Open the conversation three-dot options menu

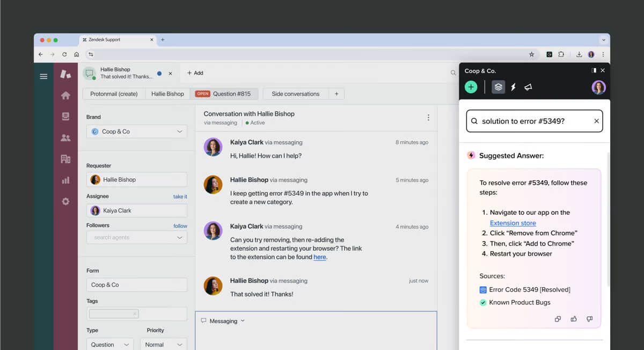tap(428, 118)
